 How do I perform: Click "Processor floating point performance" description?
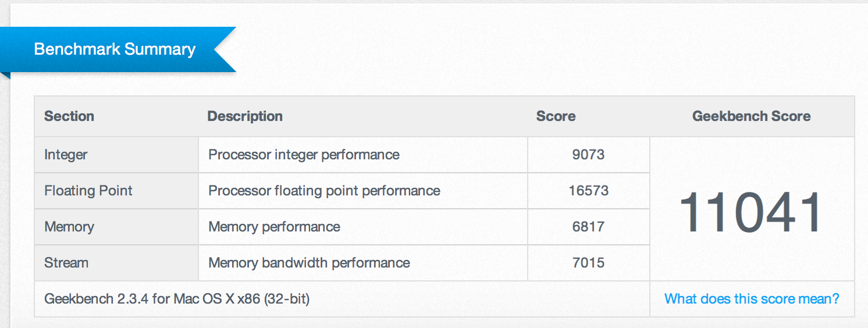tap(324, 191)
